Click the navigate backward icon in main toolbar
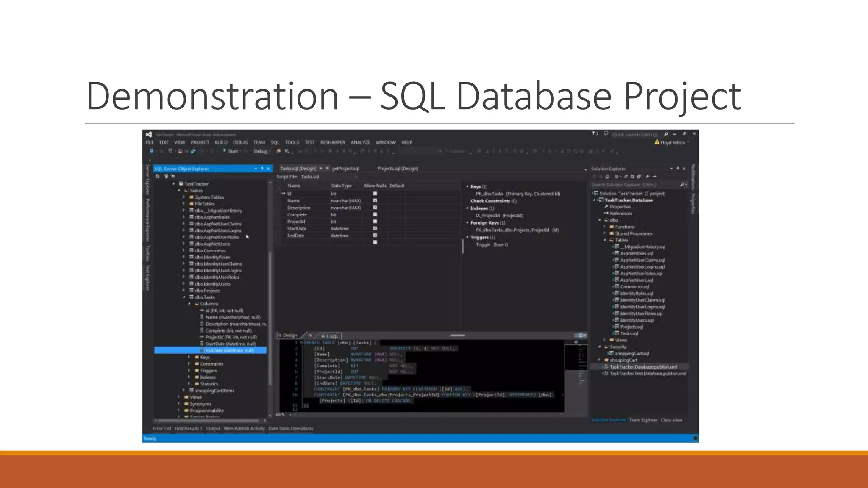The image size is (868, 488). click(x=151, y=151)
